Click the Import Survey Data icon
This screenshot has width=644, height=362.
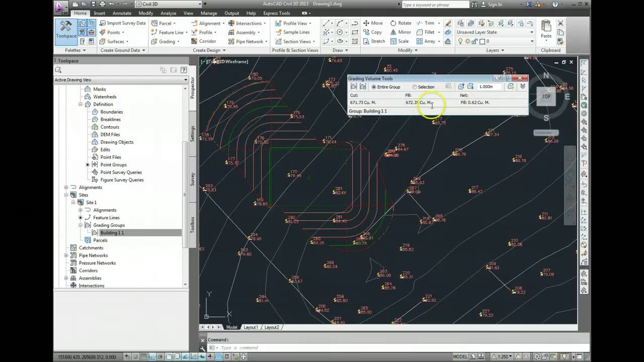click(x=103, y=23)
